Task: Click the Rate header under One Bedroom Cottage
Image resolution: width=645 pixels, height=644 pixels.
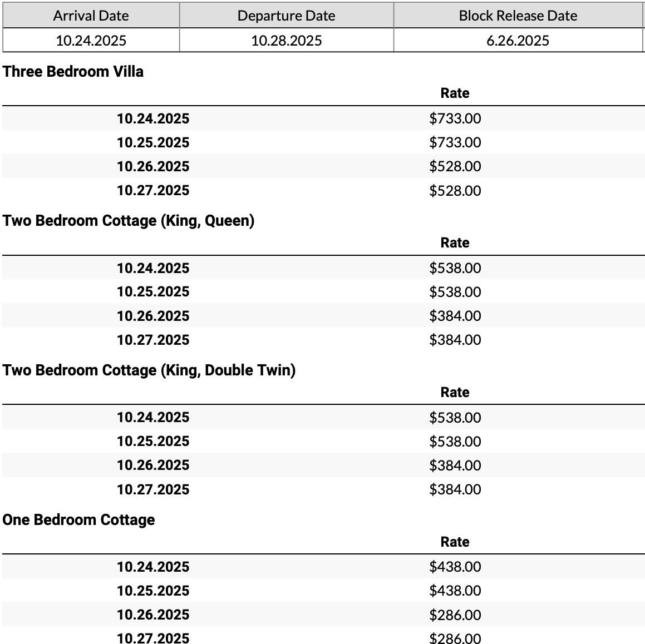Action: [x=455, y=542]
